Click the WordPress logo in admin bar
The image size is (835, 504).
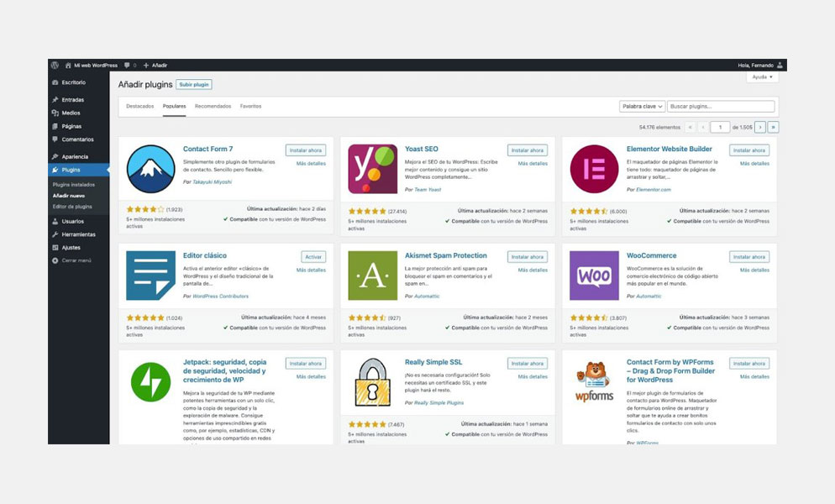click(55, 65)
